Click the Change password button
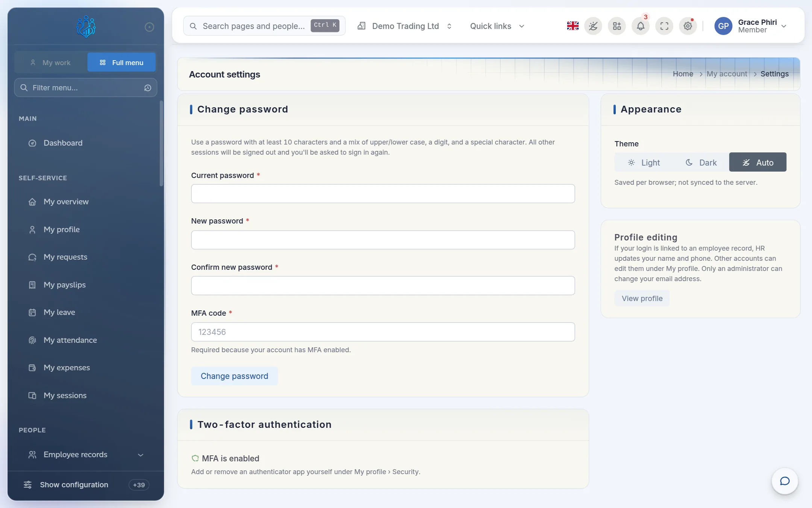This screenshot has width=812, height=508. 234,376
